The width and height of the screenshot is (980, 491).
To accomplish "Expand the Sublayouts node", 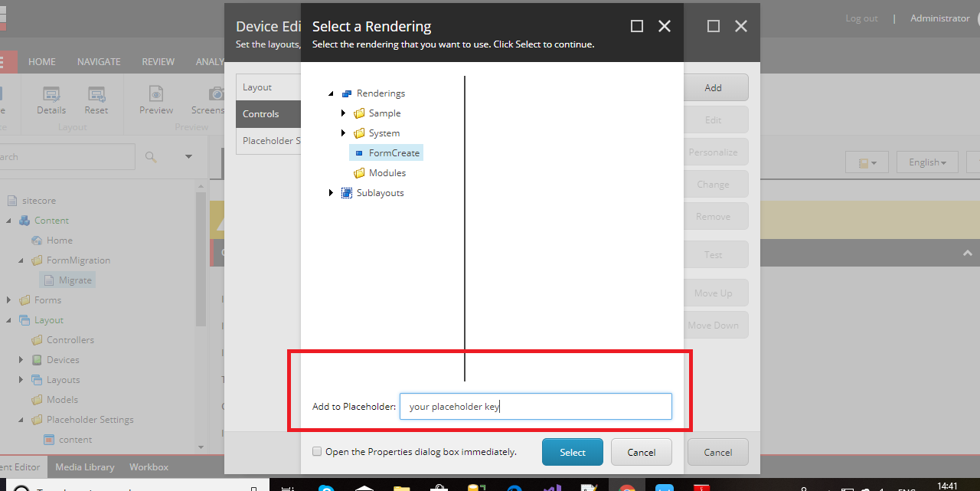I will click(x=331, y=192).
